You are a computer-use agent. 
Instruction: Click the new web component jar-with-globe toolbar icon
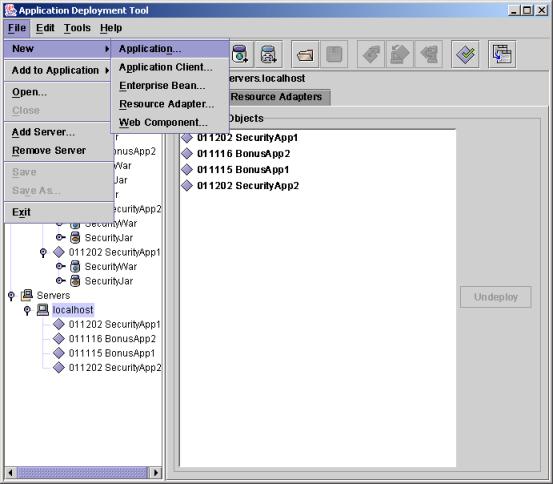coord(240,54)
